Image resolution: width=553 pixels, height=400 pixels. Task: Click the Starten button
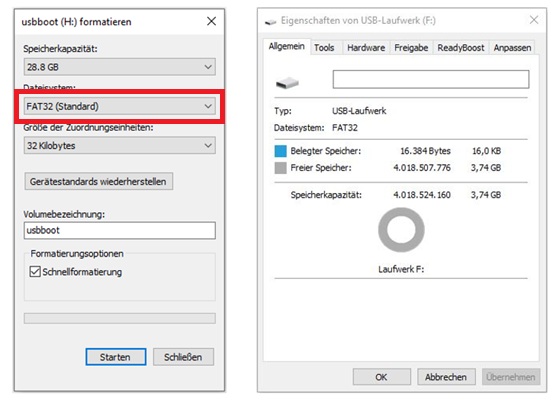click(116, 357)
